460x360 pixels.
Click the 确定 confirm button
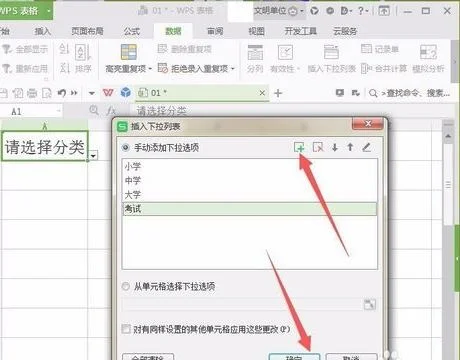point(294,357)
